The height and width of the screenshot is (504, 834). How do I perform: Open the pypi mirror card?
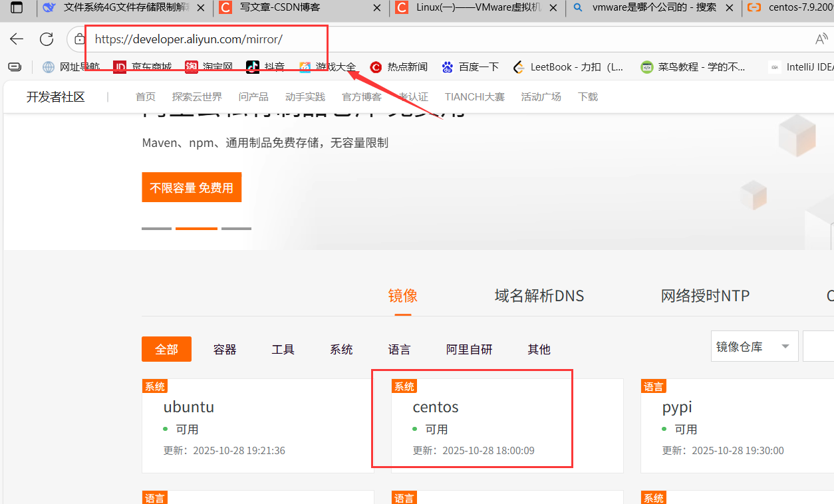point(737,426)
